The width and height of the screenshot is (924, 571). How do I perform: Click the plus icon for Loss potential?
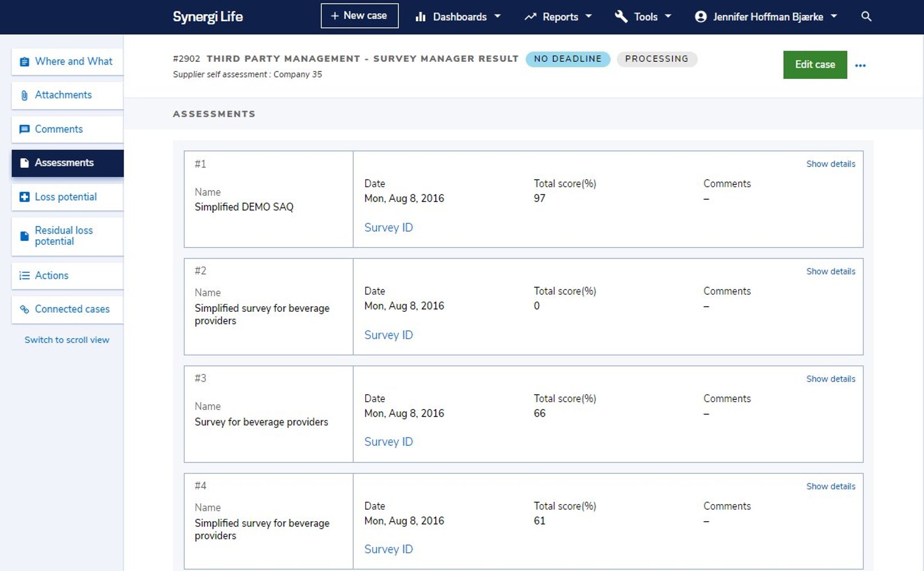[x=24, y=196]
